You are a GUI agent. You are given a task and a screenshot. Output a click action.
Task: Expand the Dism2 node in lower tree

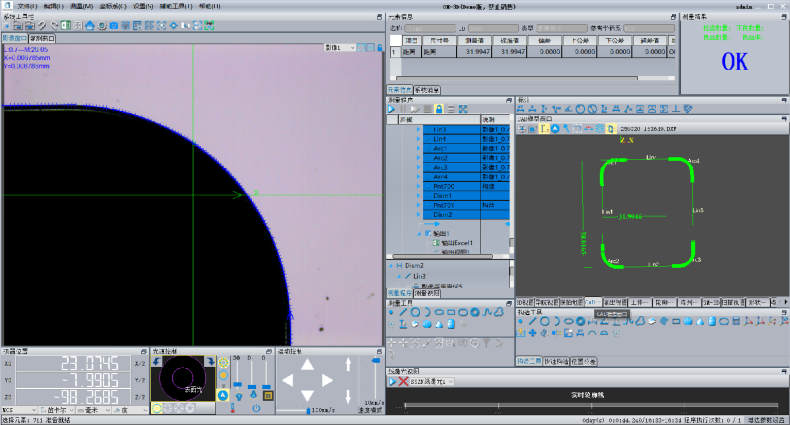point(392,265)
